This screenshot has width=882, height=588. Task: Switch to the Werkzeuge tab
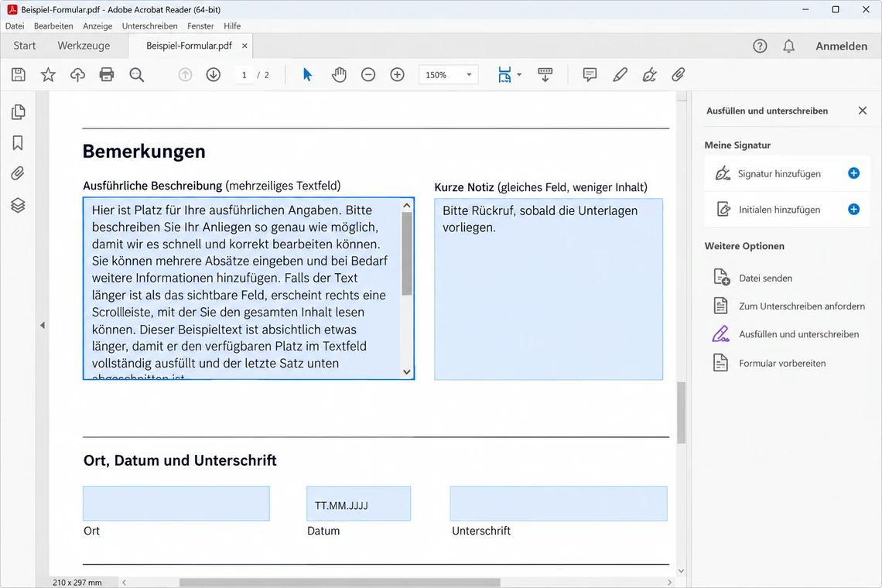[x=84, y=46]
